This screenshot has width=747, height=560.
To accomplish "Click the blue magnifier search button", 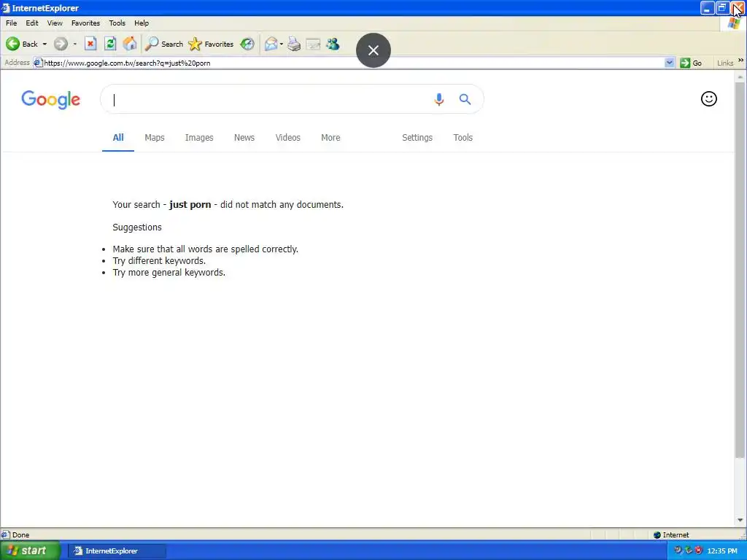I will tap(465, 99).
